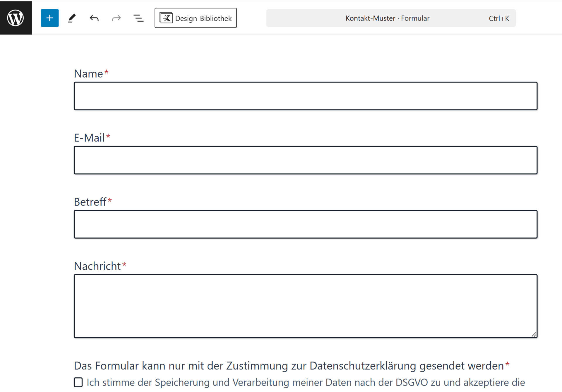Focus the E-Mail input field

[305, 160]
